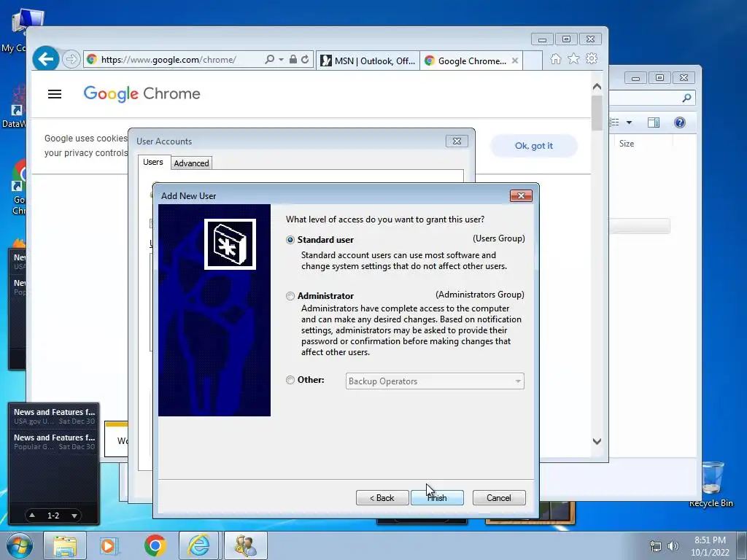The width and height of the screenshot is (747, 560).
Task: Click the Explorer window search magnifier
Action: tap(686, 98)
